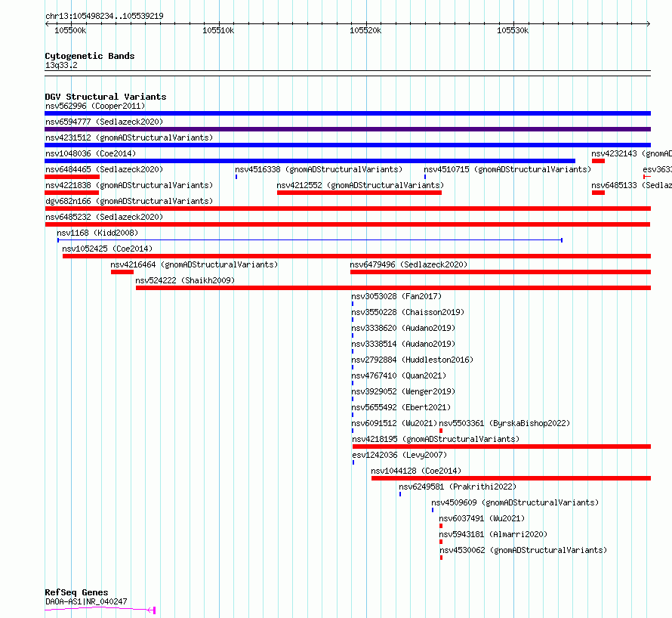Select the nsv4232143 variant label
The image size is (672, 618).
[631, 153]
